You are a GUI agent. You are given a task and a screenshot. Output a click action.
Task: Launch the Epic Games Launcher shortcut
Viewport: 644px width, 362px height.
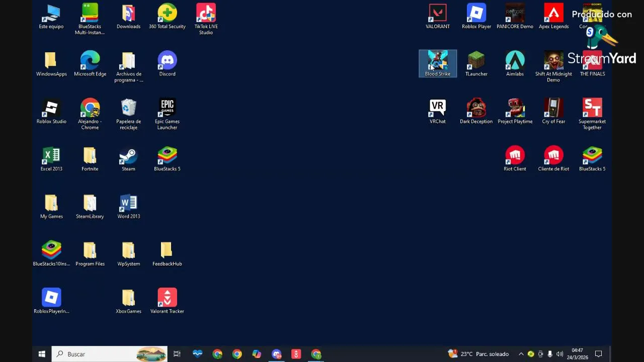point(167,115)
